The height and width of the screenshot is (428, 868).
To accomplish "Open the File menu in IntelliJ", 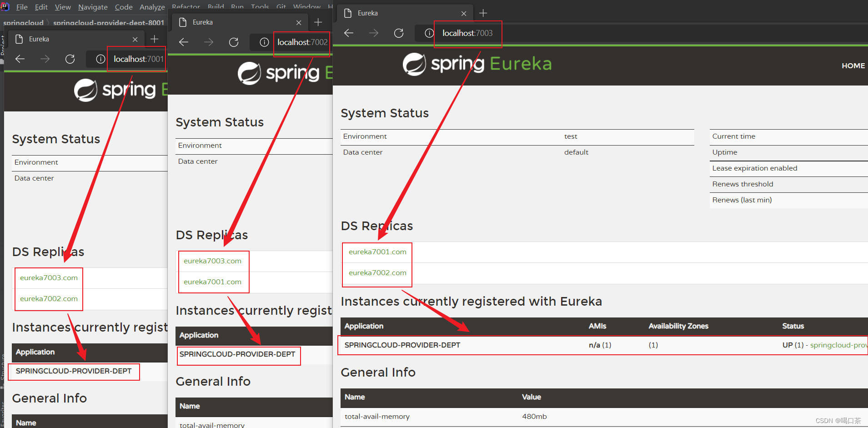I will [x=22, y=7].
